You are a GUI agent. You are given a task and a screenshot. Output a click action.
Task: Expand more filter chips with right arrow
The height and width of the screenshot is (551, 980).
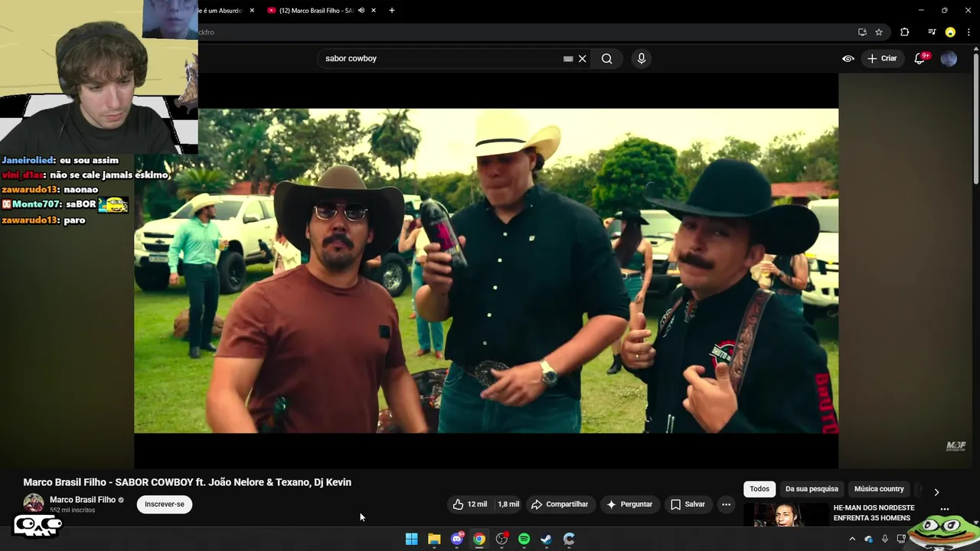click(936, 492)
